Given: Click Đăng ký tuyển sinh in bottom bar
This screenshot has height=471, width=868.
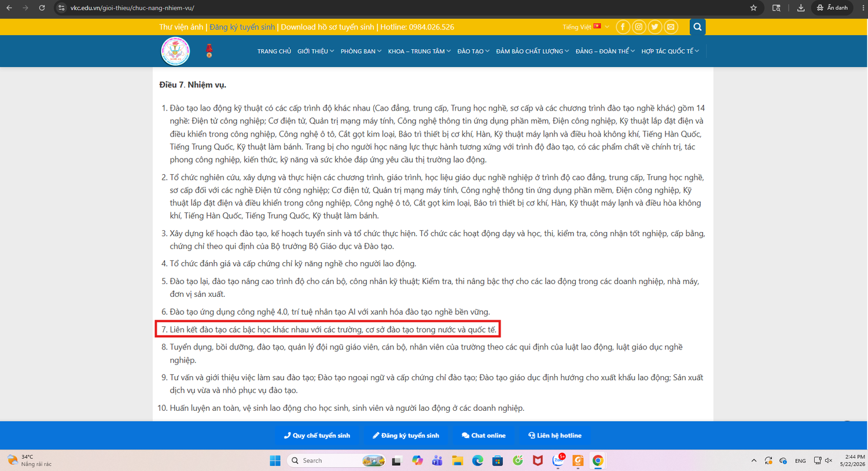Looking at the screenshot, I should [x=406, y=436].
